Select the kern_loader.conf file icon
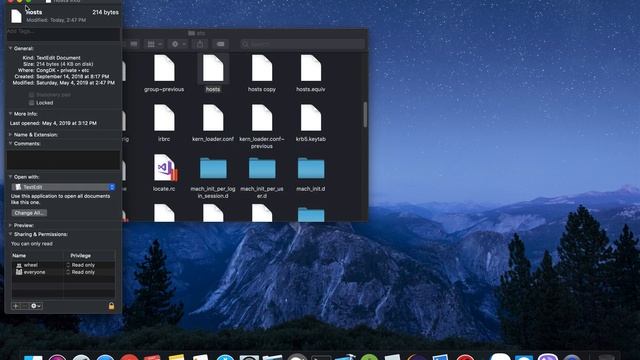 tap(213, 118)
